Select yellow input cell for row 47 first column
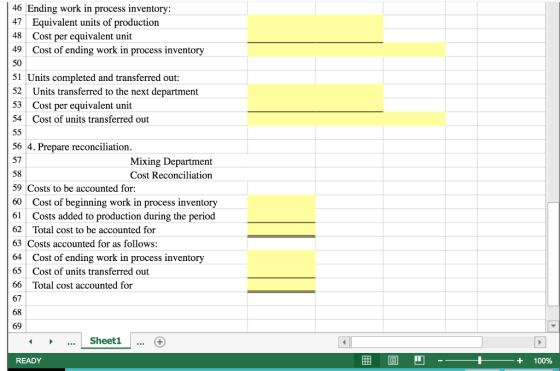The image size is (560, 371). click(x=281, y=22)
